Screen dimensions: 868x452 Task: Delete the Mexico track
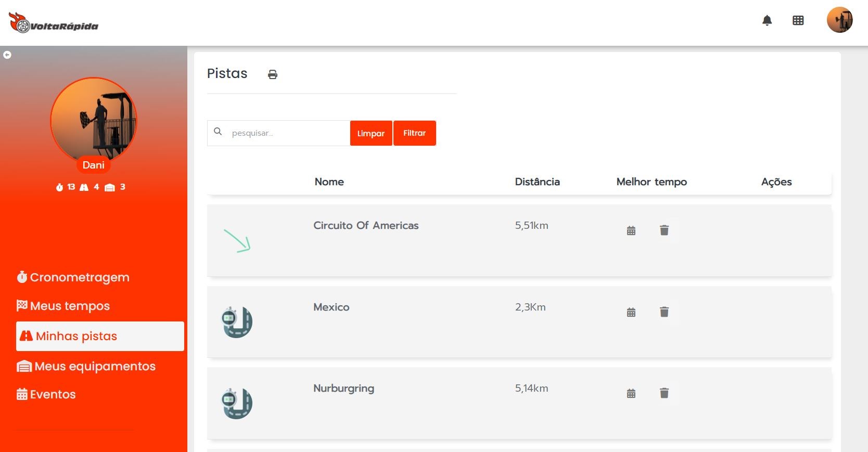[664, 312]
